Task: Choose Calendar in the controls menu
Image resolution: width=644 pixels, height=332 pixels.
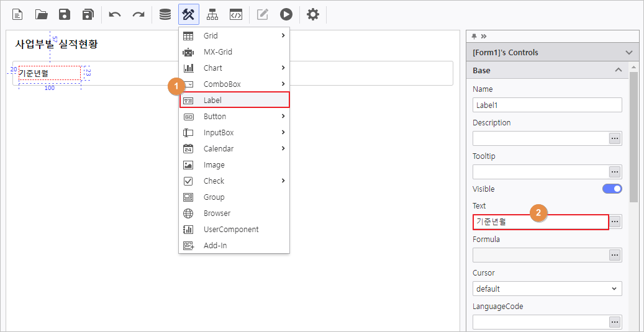Action: tap(234, 149)
